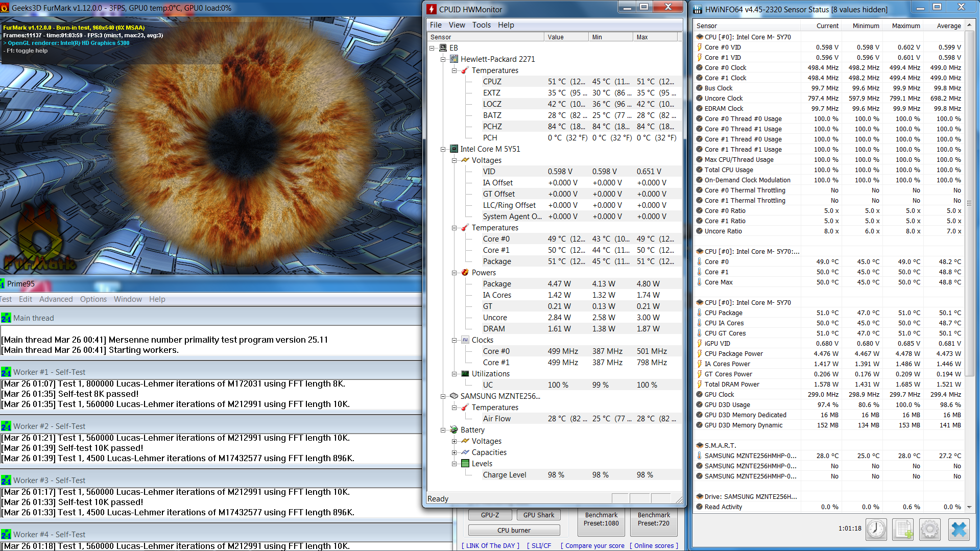Open the Advanced menu in Prime95
This screenshot has width=980, height=551.
[x=56, y=299]
